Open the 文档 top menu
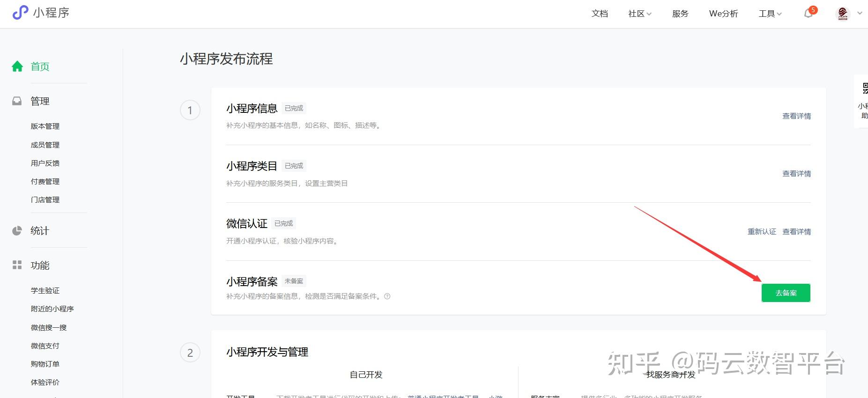The image size is (868, 398). pyautogui.click(x=600, y=14)
